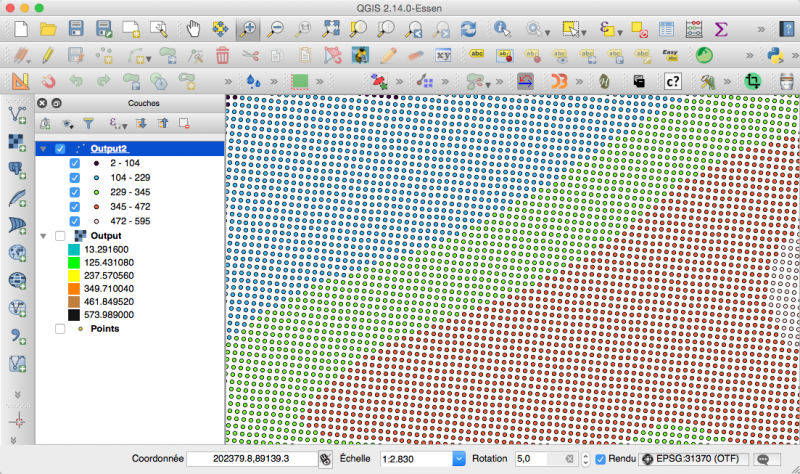This screenshot has width=800, height=474.
Task: Click the Delete Selected trash icon
Action: click(x=222, y=55)
